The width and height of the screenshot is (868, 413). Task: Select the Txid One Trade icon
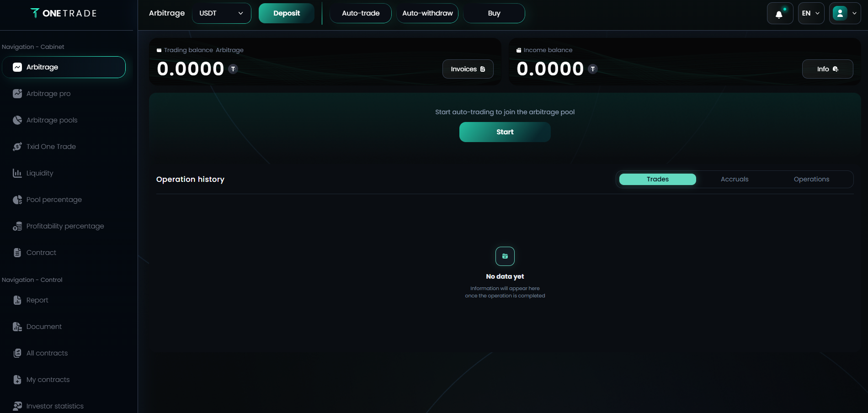pyautogui.click(x=17, y=147)
